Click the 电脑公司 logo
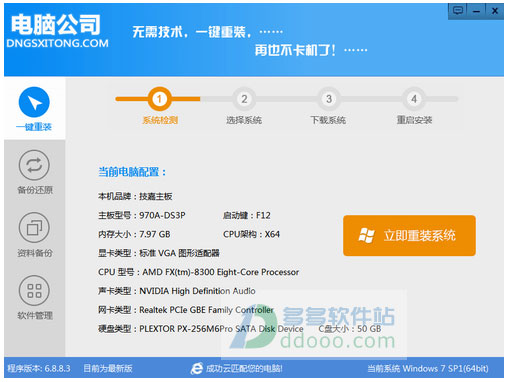This screenshot has height=382, width=511. [56, 24]
